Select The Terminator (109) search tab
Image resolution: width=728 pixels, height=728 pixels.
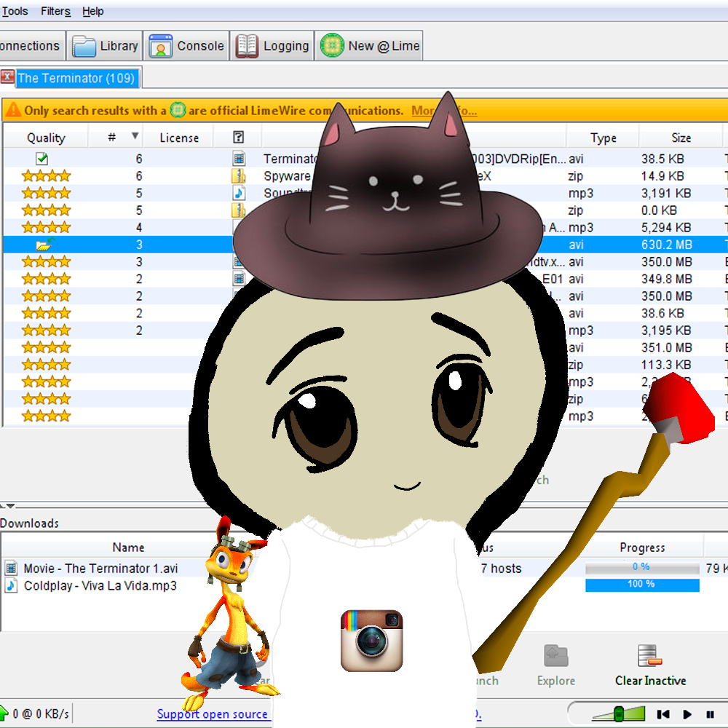[x=76, y=78]
